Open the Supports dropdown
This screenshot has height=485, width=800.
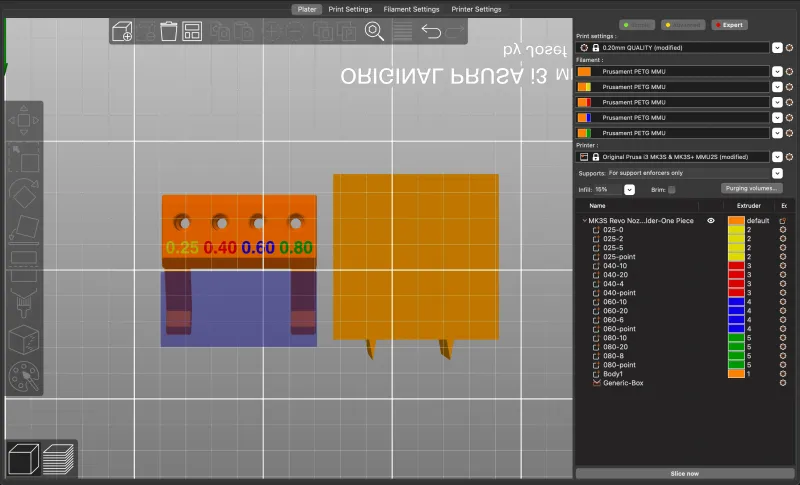[x=777, y=173]
